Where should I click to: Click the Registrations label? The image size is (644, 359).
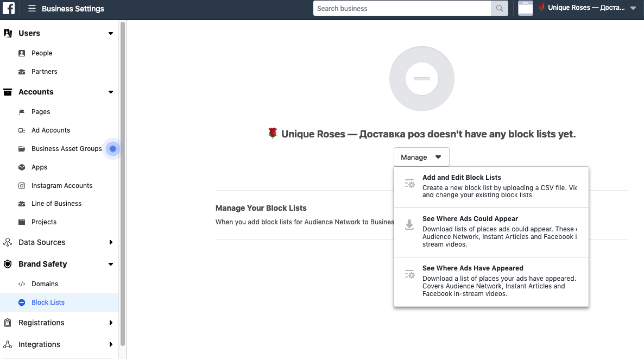[x=41, y=323]
